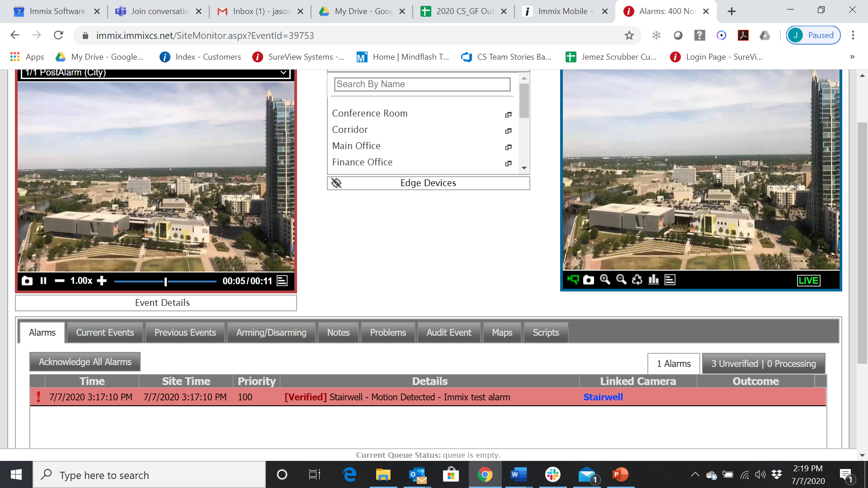Open the Maps tab
The width and height of the screenshot is (868, 488).
click(x=502, y=332)
